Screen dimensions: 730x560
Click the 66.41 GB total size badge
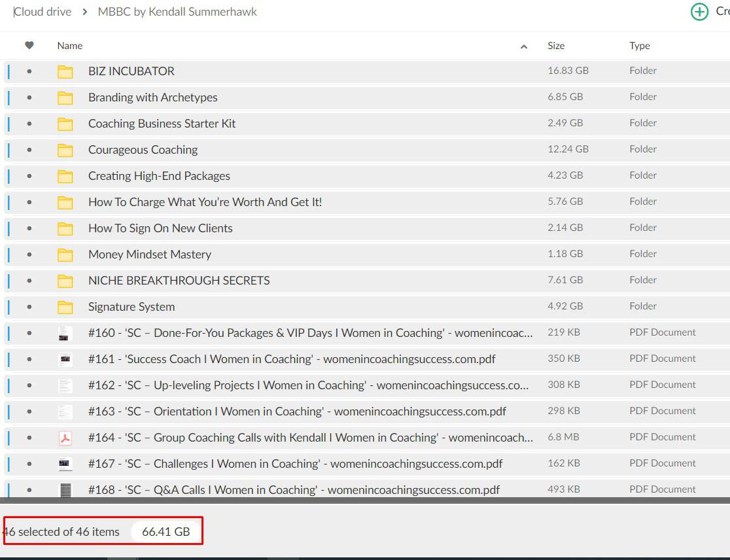click(165, 532)
